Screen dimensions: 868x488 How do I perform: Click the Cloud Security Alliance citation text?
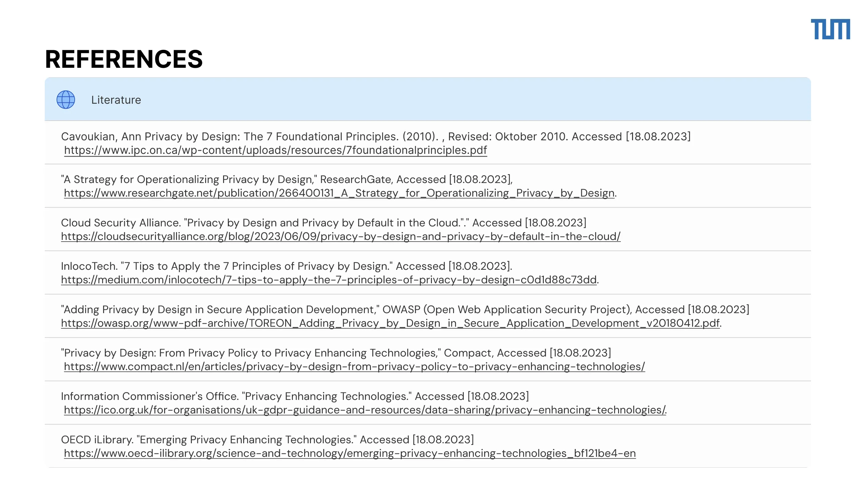[x=323, y=223]
